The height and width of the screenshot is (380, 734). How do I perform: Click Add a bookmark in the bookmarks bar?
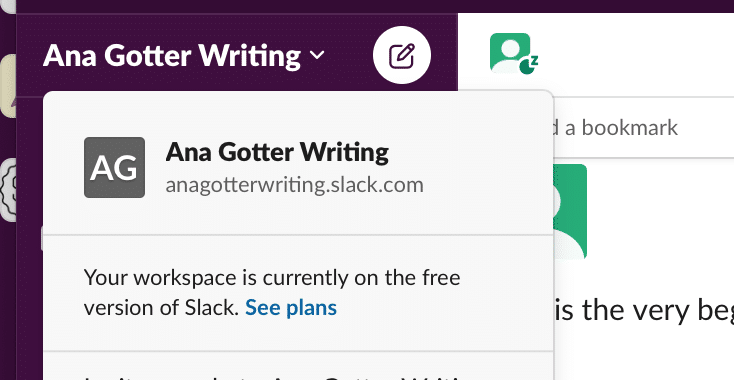616,128
